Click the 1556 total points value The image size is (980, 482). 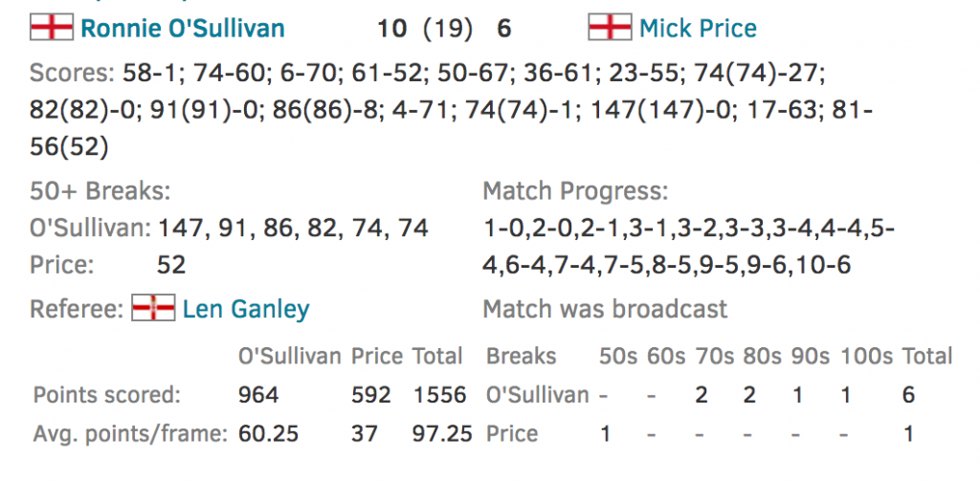(x=440, y=395)
